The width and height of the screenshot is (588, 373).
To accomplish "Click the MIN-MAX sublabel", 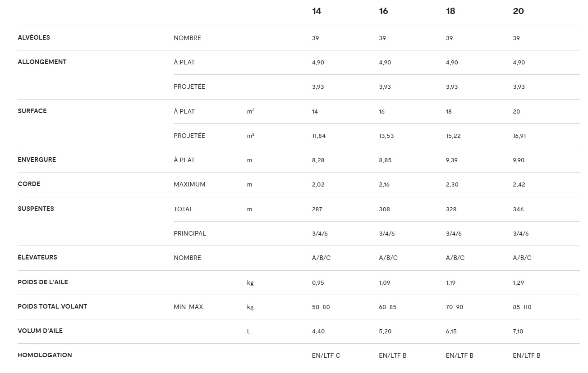I will [188, 307].
